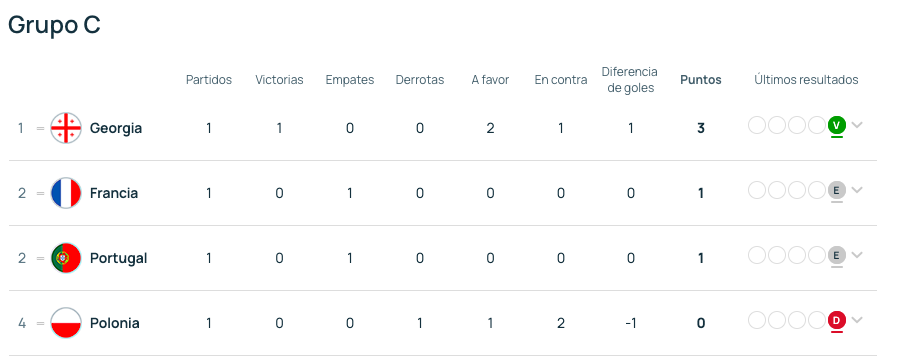Expand Francia's recent results chevron
901x361 pixels.
click(x=857, y=190)
